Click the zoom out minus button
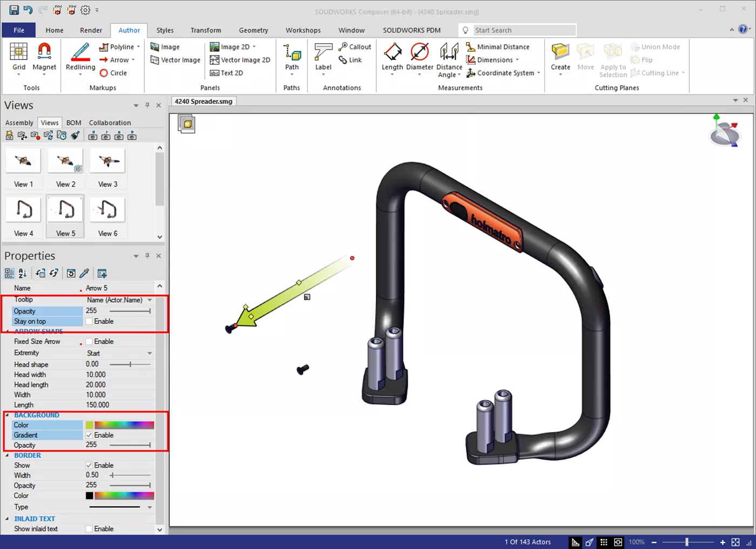 [x=654, y=542]
